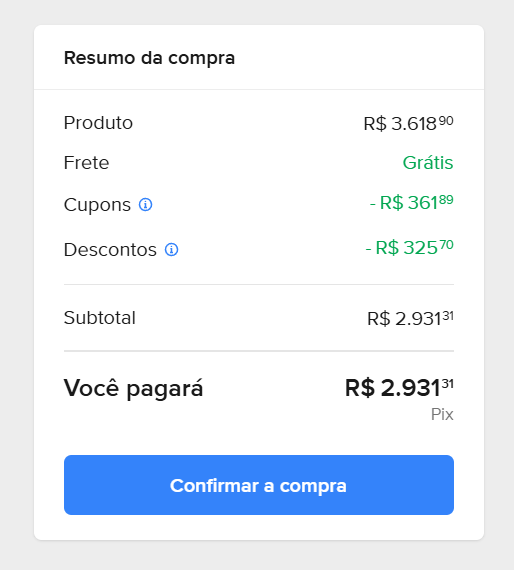Select the Resumo da compra heading
The image size is (514, 570).
pos(149,58)
